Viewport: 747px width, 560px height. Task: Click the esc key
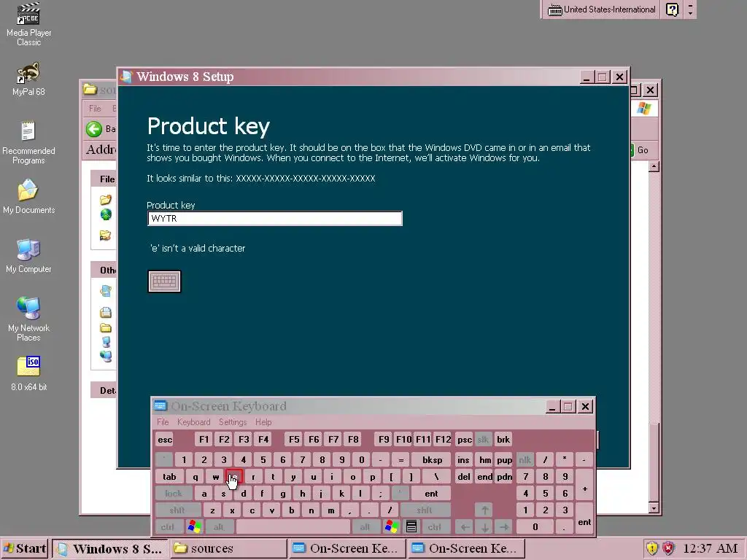165,440
